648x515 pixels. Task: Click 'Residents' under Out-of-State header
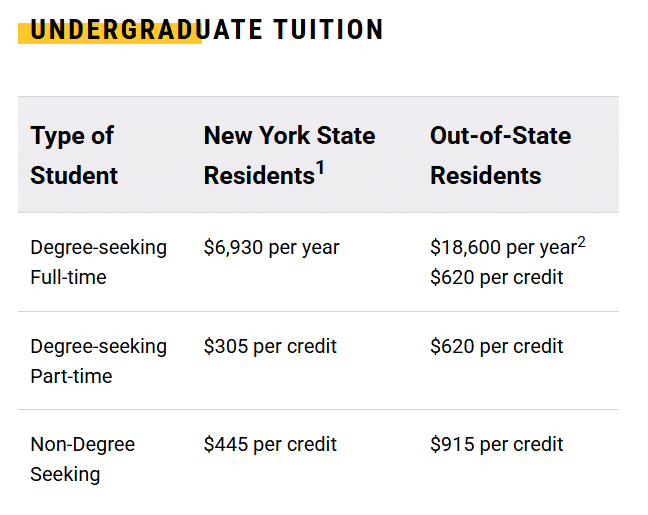(x=485, y=175)
